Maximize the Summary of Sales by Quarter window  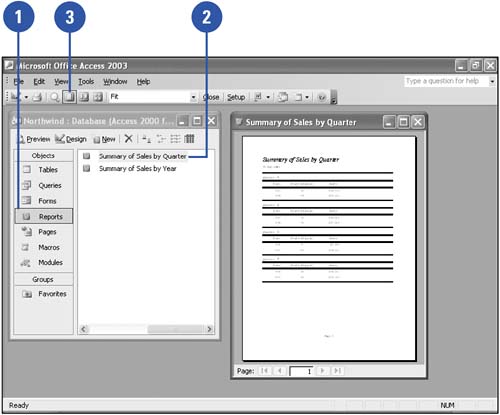pos(403,122)
